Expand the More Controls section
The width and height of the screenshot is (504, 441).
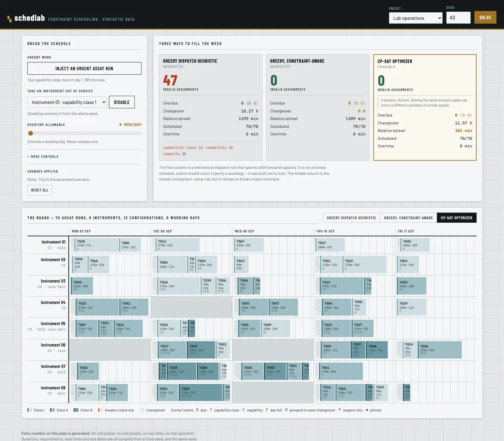(x=43, y=157)
